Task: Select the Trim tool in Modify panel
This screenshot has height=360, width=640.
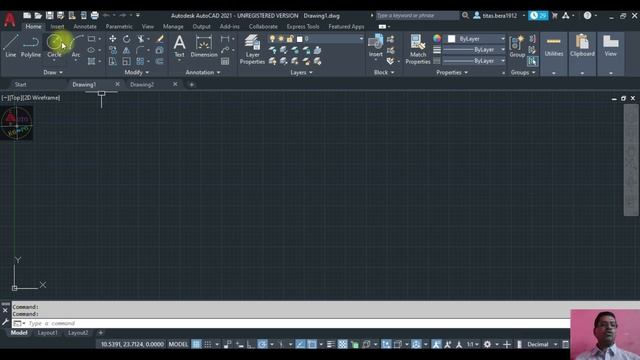Action: pos(140,39)
